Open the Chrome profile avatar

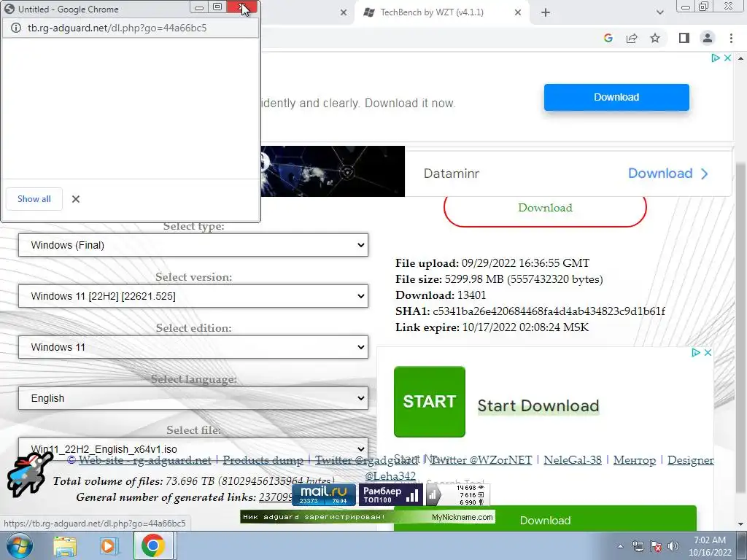708,38
